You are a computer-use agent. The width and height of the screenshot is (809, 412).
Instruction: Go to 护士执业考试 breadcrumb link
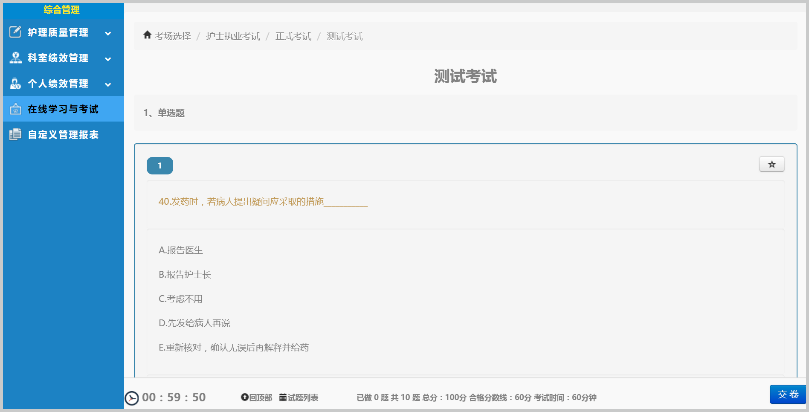pyautogui.click(x=232, y=36)
